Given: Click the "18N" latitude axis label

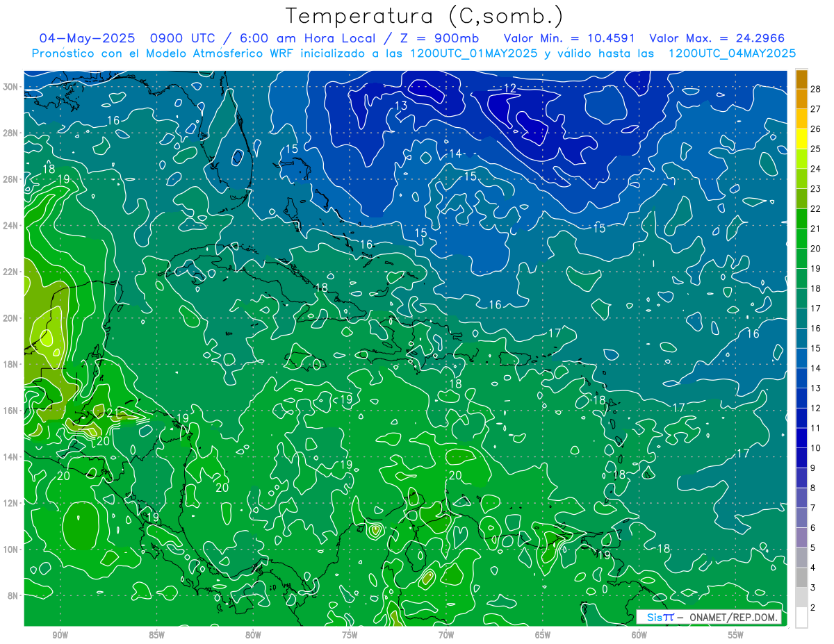Looking at the screenshot, I should [x=12, y=364].
